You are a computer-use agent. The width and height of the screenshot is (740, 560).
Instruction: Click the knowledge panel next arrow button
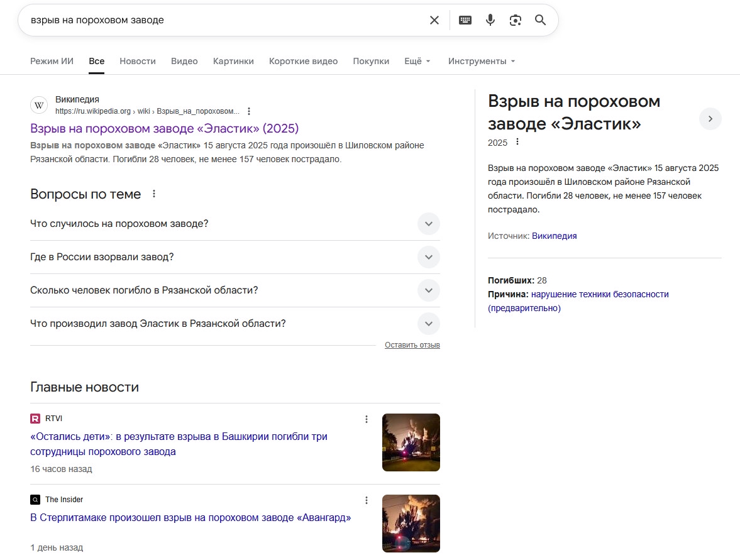(710, 119)
